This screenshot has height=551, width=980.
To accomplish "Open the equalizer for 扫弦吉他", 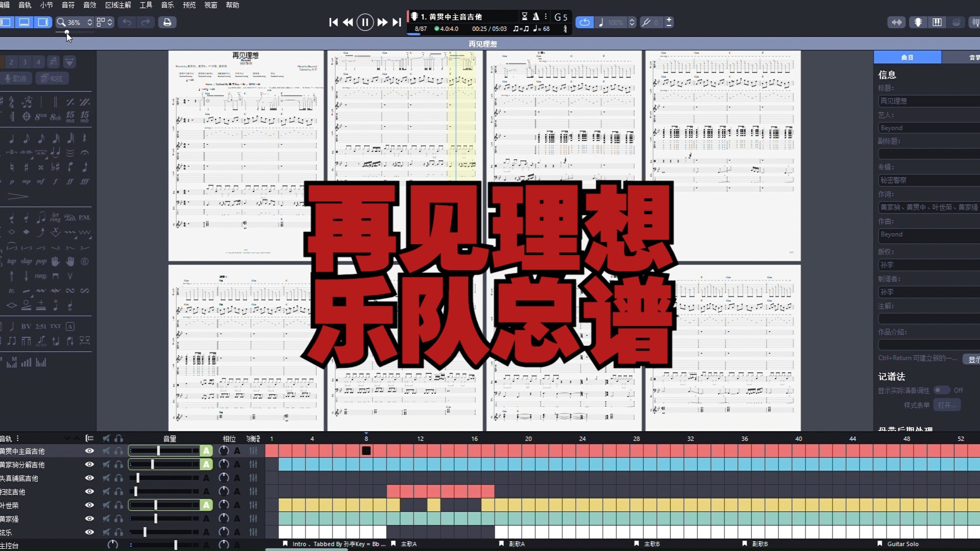I will [x=253, y=491].
